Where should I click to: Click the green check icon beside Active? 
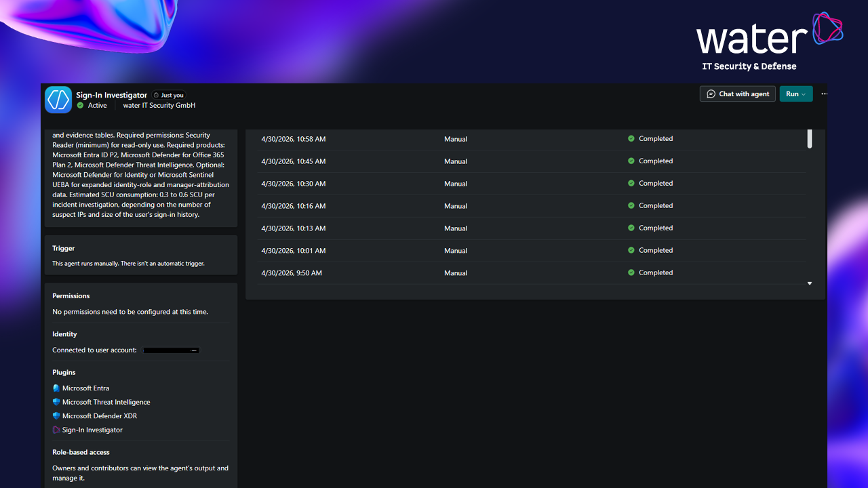click(81, 106)
